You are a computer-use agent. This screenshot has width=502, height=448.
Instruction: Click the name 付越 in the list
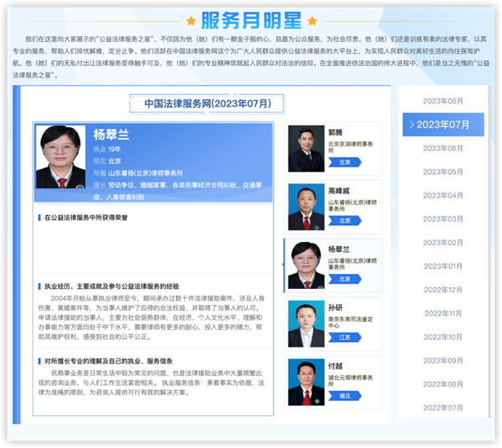336,366
